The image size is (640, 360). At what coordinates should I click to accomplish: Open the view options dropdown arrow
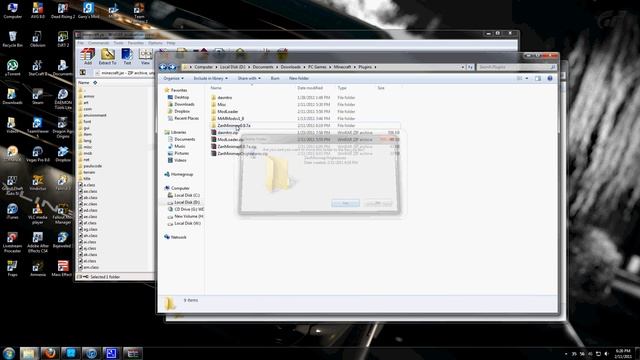[x=527, y=78]
